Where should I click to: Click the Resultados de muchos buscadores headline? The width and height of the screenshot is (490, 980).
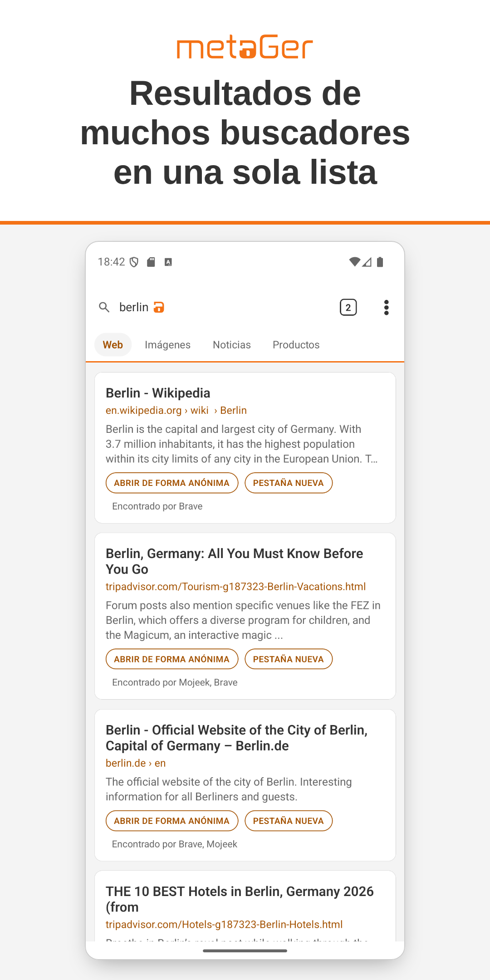(x=245, y=132)
